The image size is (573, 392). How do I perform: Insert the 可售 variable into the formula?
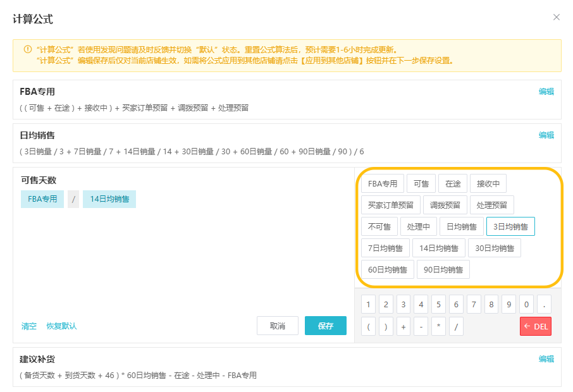[x=421, y=183]
